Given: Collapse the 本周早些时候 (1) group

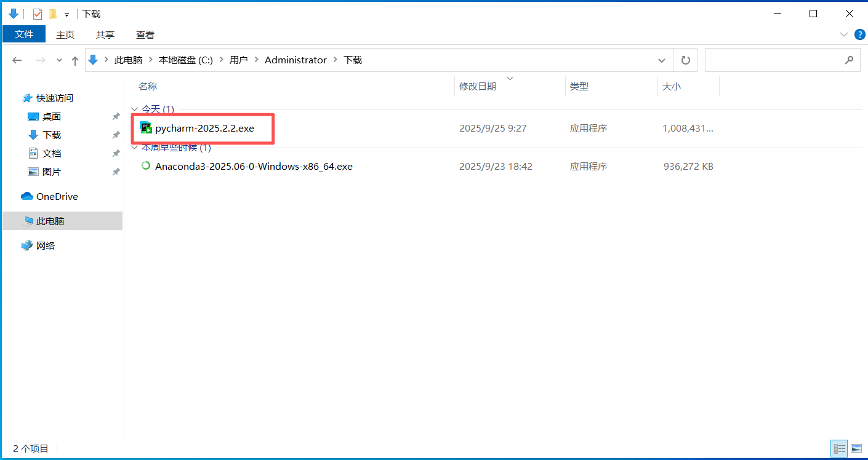Looking at the screenshot, I should [x=134, y=147].
